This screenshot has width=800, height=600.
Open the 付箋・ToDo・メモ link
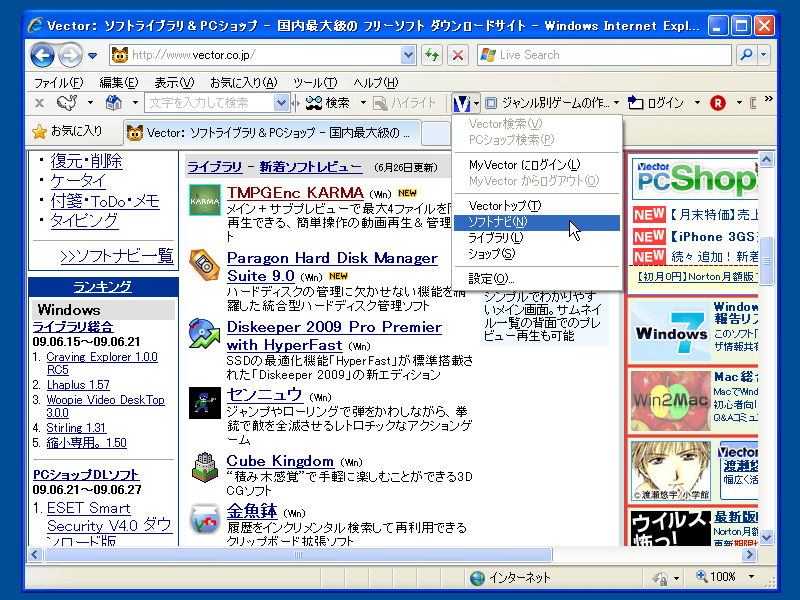point(105,201)
